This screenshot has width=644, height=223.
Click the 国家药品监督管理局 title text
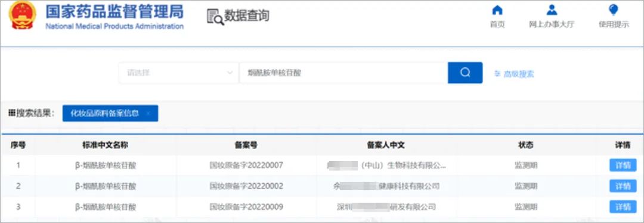click(114, 11)
